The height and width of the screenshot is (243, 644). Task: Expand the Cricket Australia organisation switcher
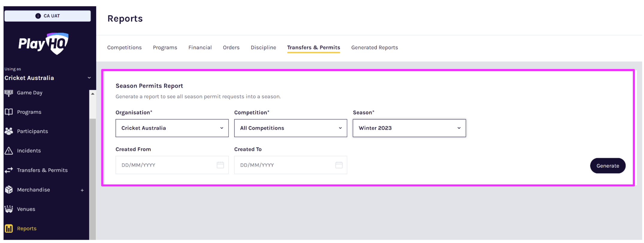tap(89, 78)
